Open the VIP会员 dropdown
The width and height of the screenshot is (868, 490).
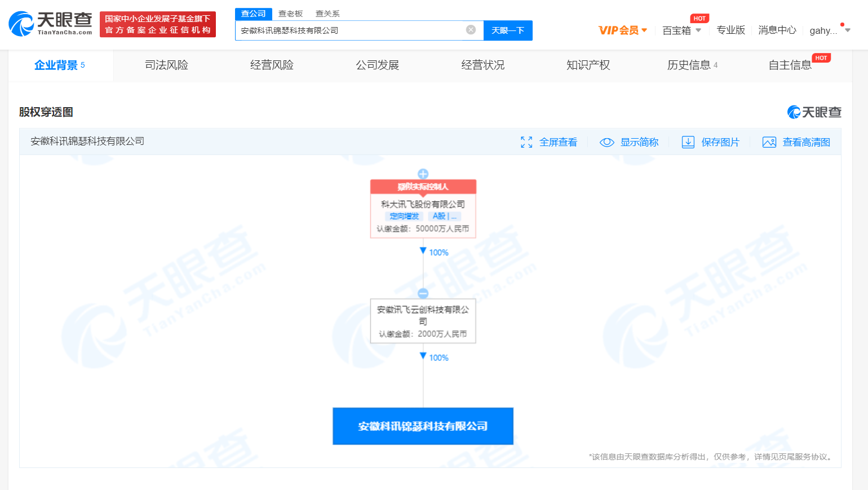pos(623,30)
